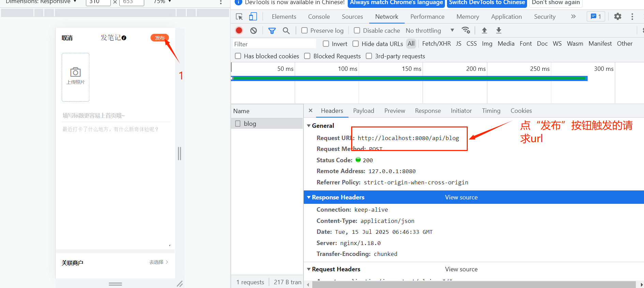Viewport: 644px width, 288px height.
Task: Open the Performance tab
Action: pyautogui.click(x=428, y=17)
